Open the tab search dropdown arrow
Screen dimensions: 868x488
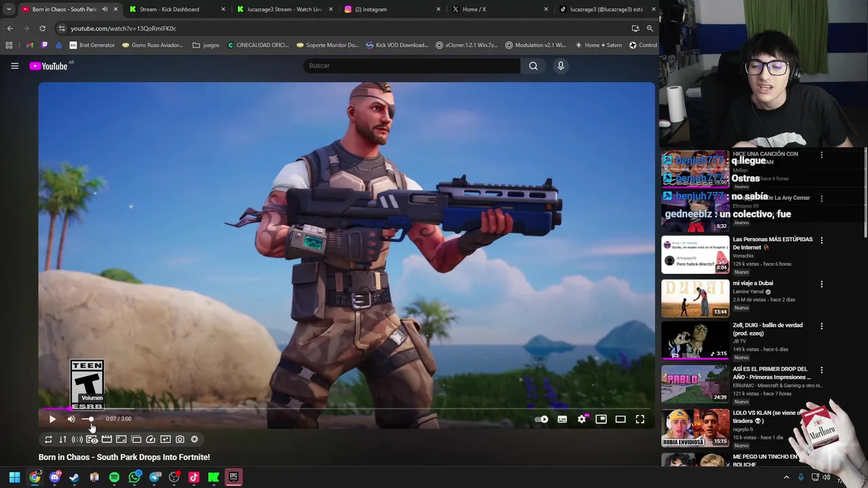tap(9, 9)
